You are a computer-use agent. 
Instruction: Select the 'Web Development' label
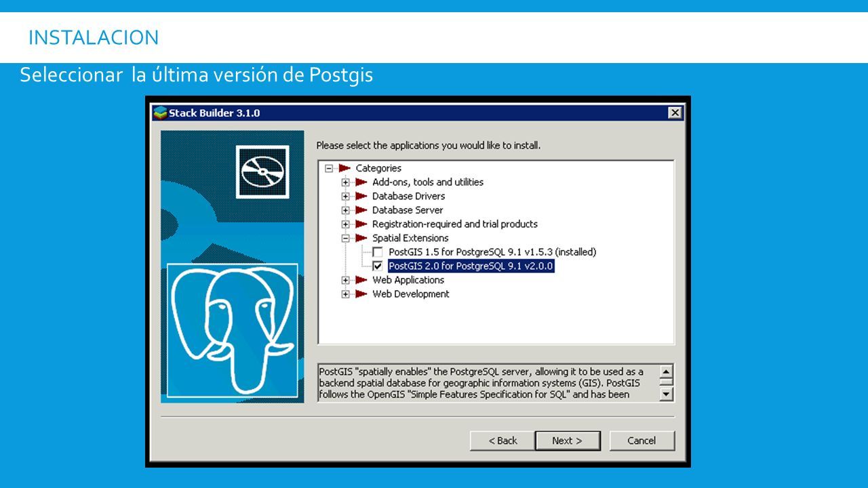tap(411, 294)
